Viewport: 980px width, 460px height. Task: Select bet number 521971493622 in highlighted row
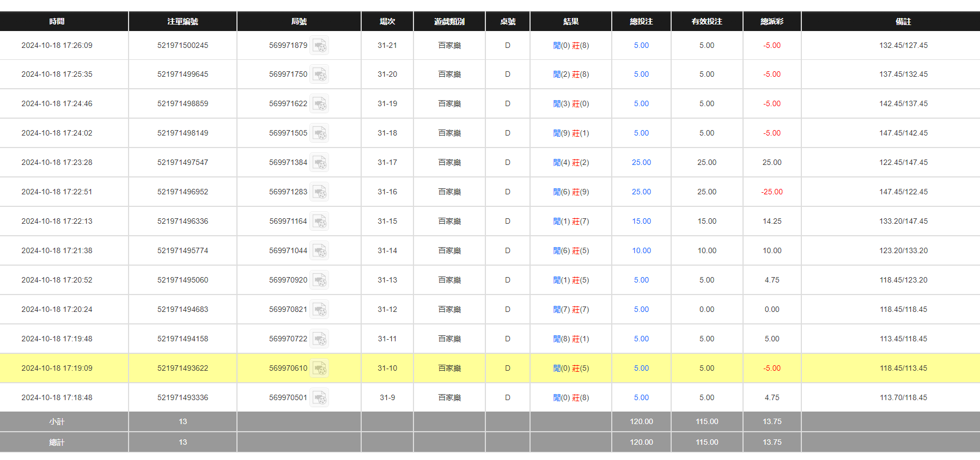tap(182, 369)
